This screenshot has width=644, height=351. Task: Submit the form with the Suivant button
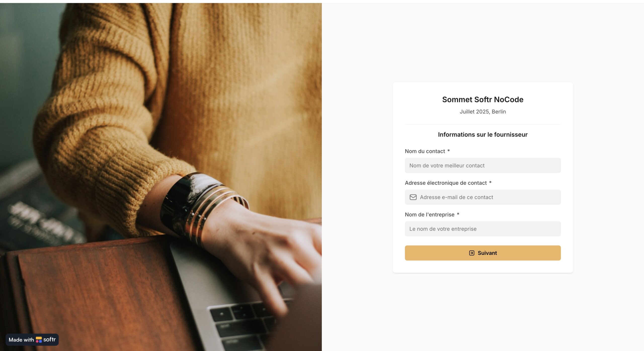coord(483,253)
